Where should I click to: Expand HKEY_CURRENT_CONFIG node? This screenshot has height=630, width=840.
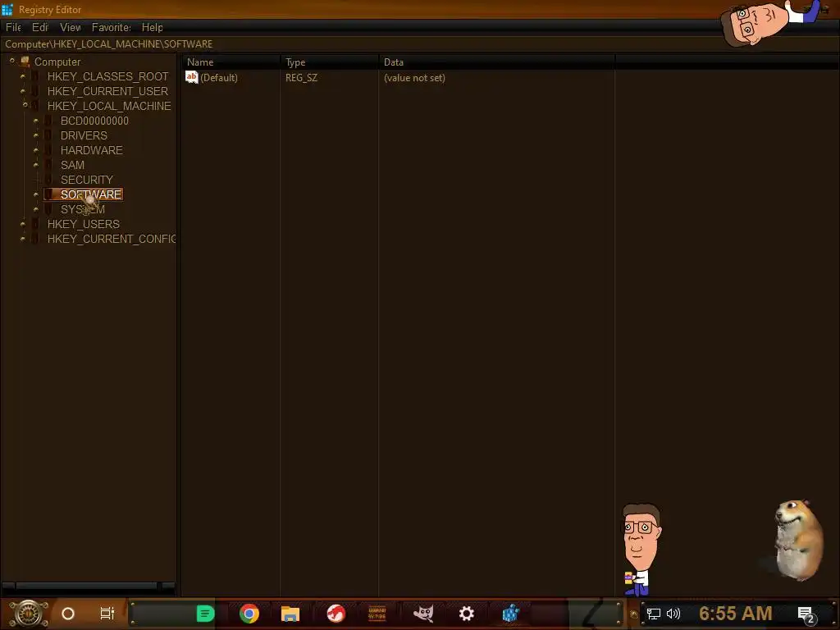pos(22,239)
